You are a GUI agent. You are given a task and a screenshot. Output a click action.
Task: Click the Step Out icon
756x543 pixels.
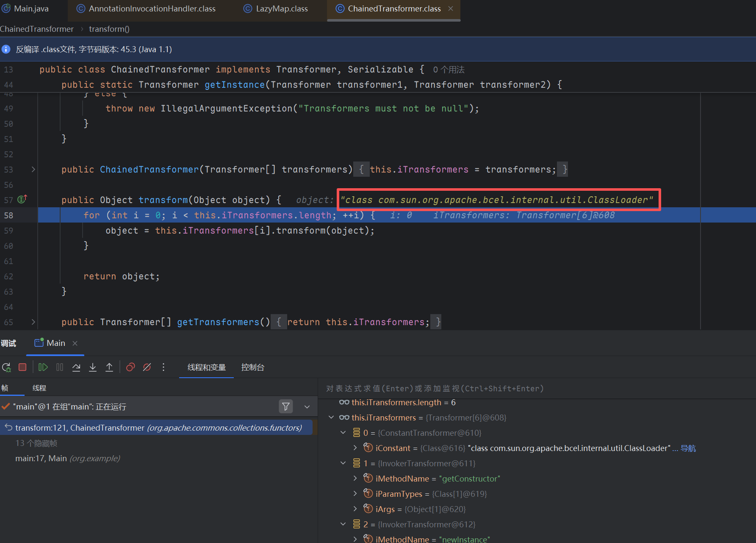pos(109,368)
